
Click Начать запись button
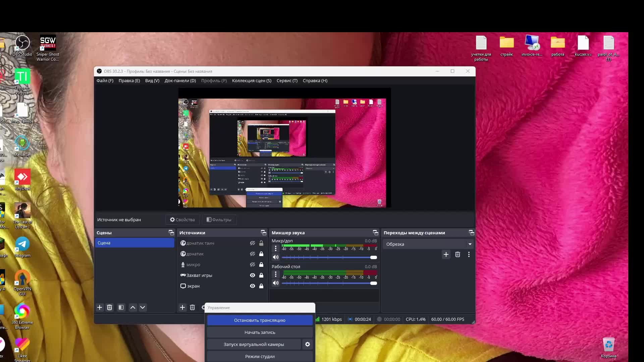click(260, 332)
